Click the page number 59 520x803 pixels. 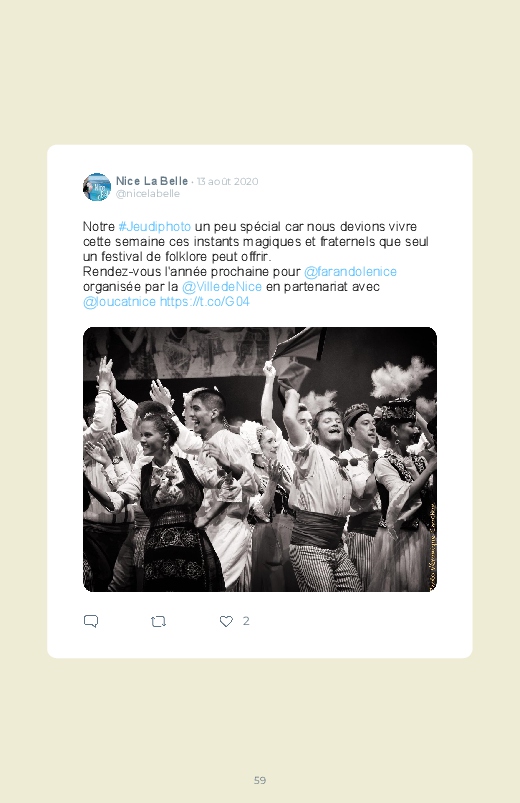pos(260,780)
